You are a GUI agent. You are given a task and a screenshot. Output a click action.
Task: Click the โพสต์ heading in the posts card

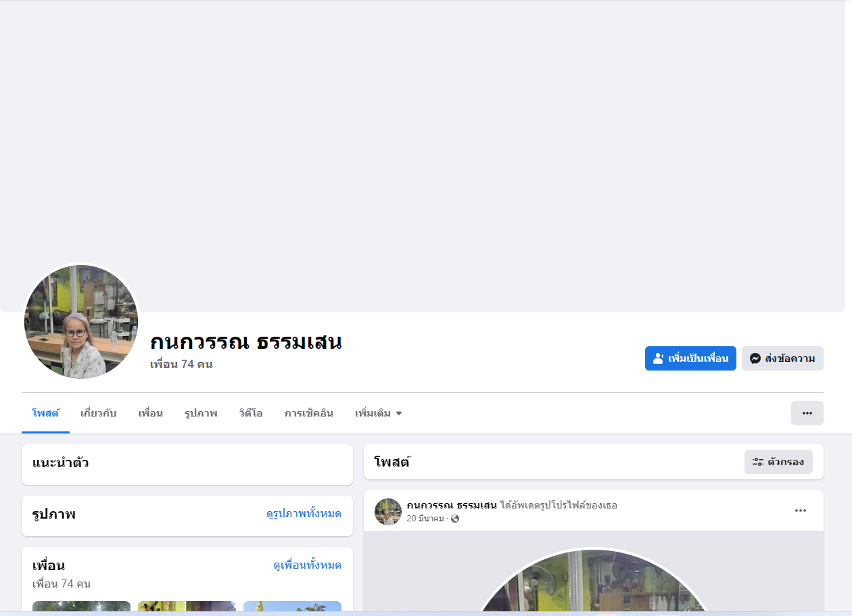393,463
